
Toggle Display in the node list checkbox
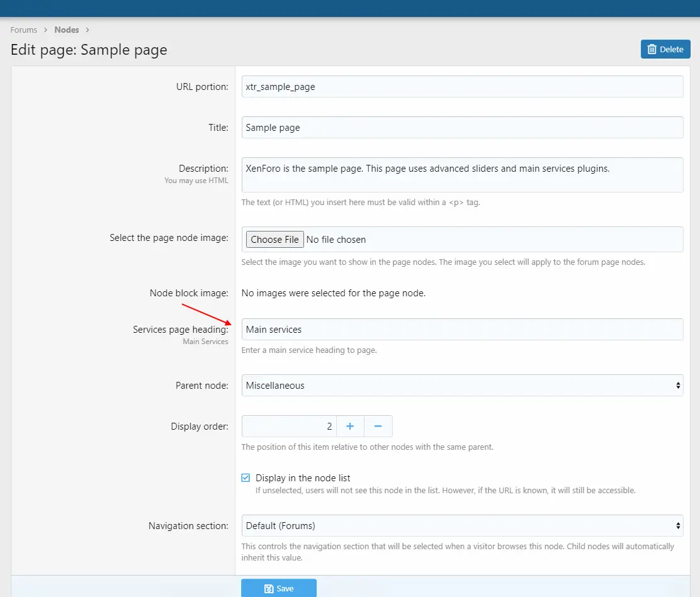pos(246,478)
